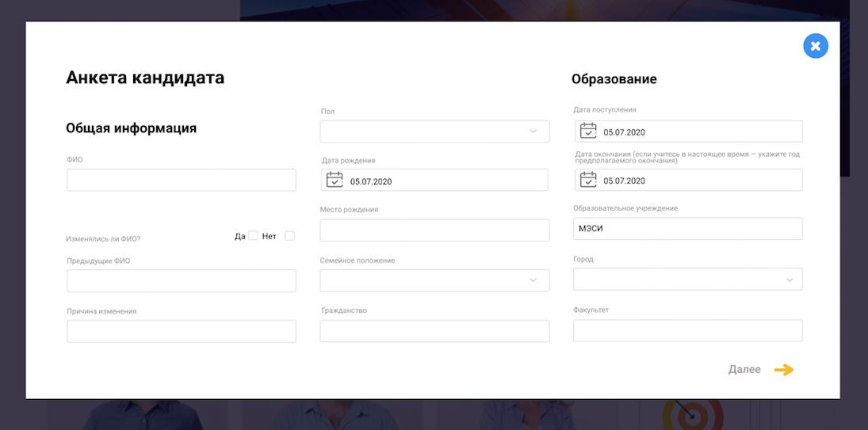Open the Пол dropdown
Image resolution: width=868 pixels, height=430 pixels.
(434, 131)
